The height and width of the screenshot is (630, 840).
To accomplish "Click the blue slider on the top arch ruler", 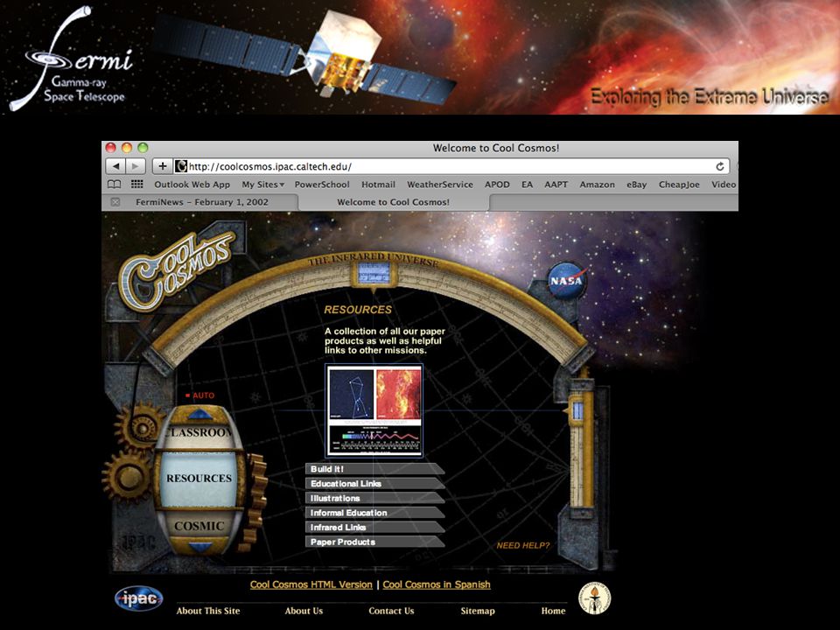I will (374, 274).
